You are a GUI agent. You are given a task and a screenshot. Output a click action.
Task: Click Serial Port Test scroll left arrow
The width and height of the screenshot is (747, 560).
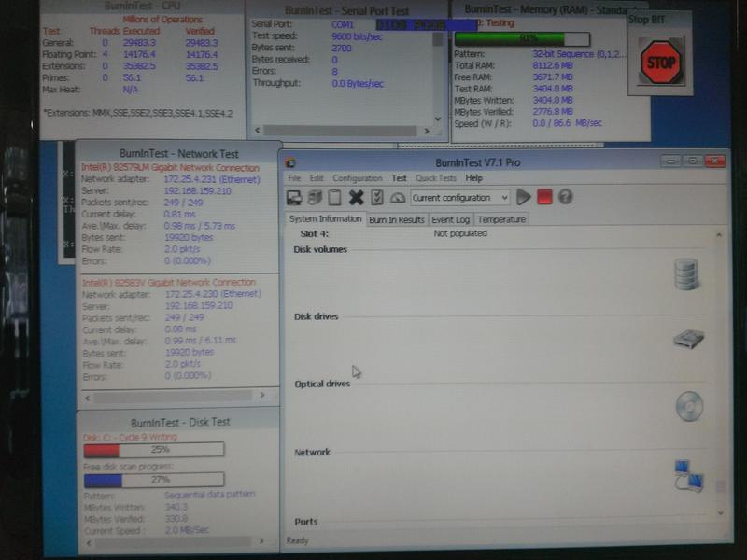258,130
